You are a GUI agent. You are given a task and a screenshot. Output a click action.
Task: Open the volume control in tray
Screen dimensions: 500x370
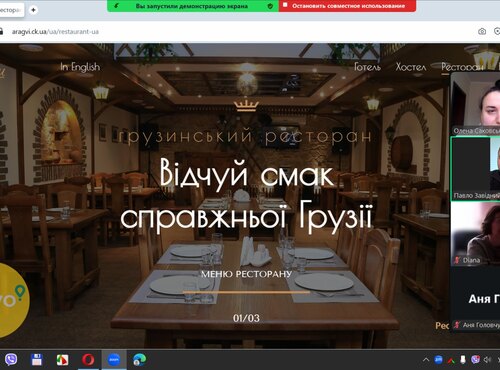(487, 360)
